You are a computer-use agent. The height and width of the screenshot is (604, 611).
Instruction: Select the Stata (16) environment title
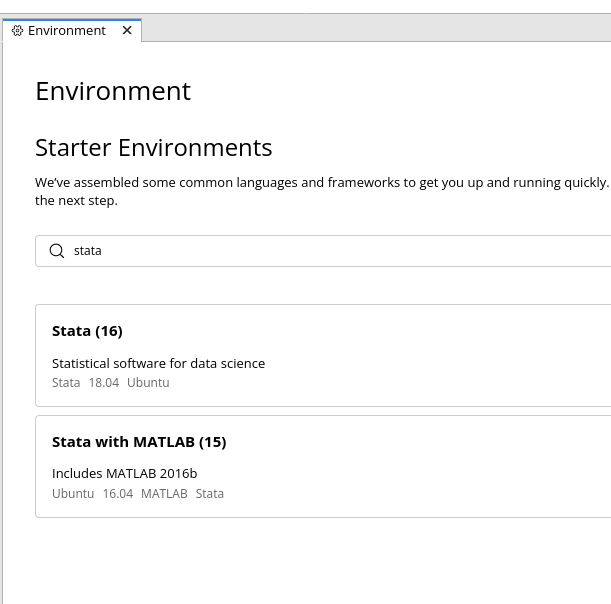(87, 331)
